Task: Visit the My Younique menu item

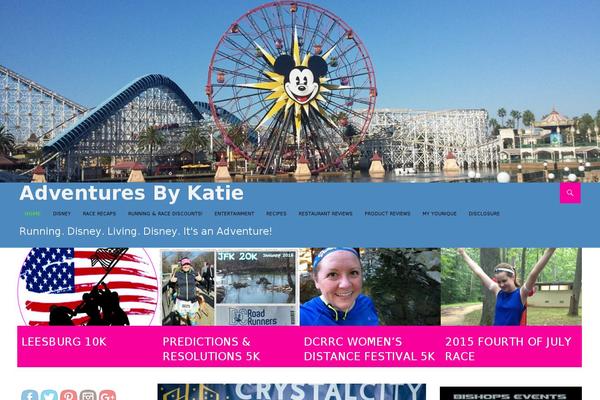Action: [439, 214]
